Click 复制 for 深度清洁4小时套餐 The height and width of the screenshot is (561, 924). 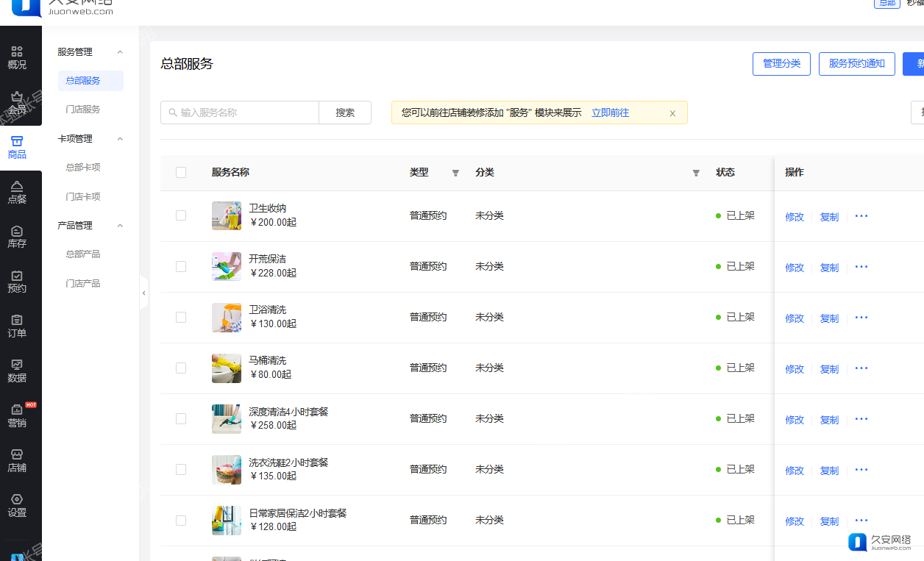click(x=829, y=420)
